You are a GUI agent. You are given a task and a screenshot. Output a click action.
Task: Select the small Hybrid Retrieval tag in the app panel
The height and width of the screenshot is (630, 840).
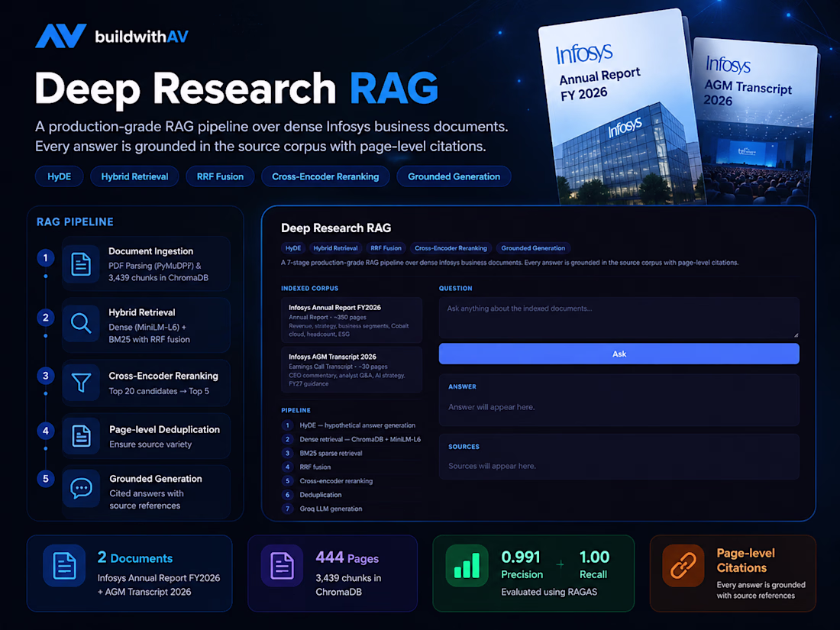335,248
